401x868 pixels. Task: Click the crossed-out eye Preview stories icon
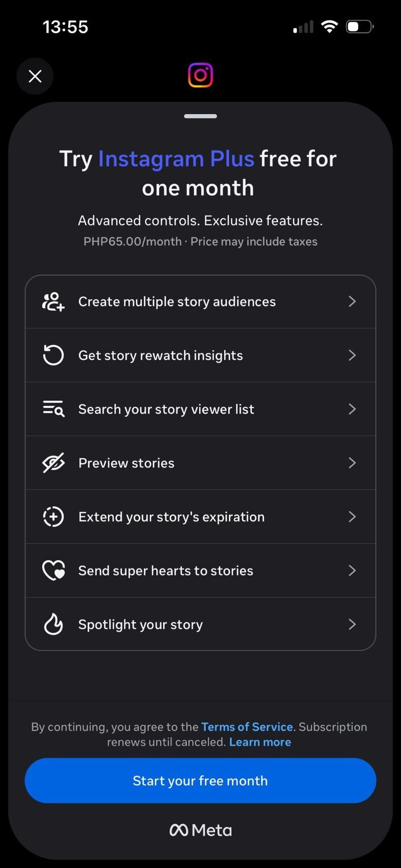pos(53,463)
